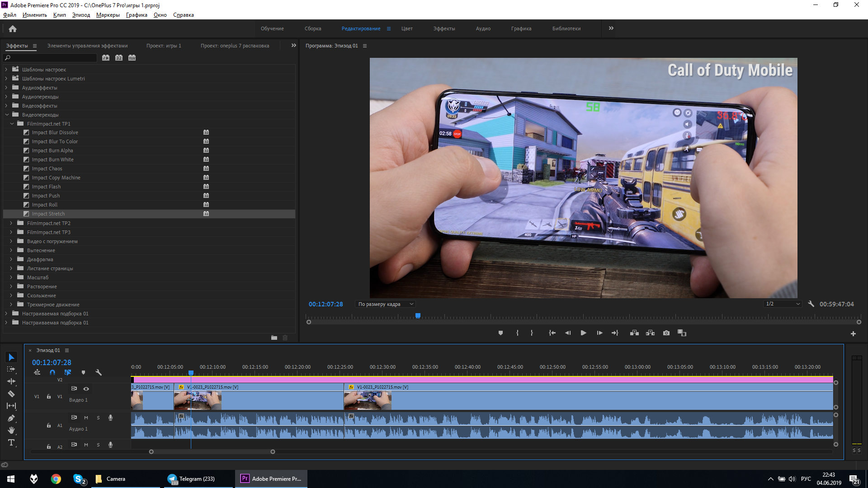
Task: Mark In point in program monitor
Action: [x=517, y=333]
